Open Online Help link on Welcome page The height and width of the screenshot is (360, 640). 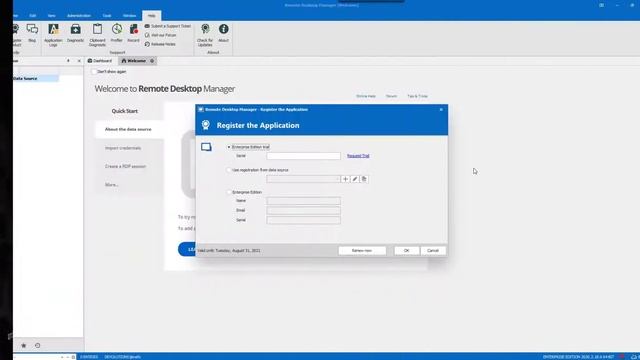(366, 96)
